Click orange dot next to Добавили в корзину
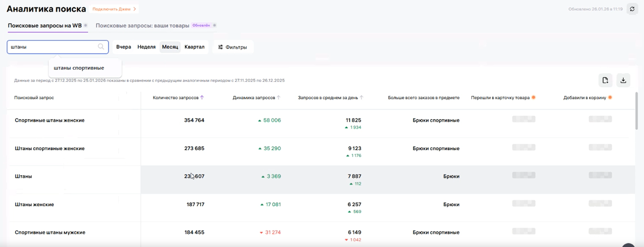The height and width of the screenshot is (247, 644). pos(610,97)
